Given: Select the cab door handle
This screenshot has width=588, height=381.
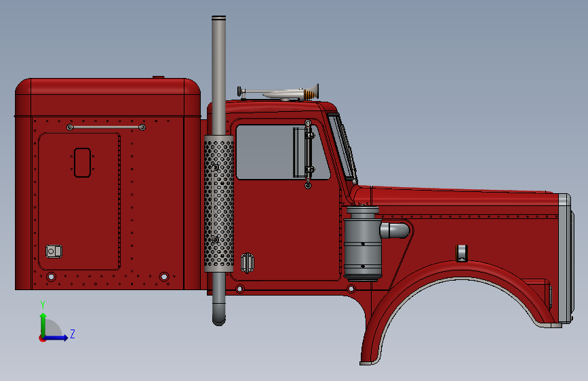Looking at the screenshot, I should tap(247, 262).
